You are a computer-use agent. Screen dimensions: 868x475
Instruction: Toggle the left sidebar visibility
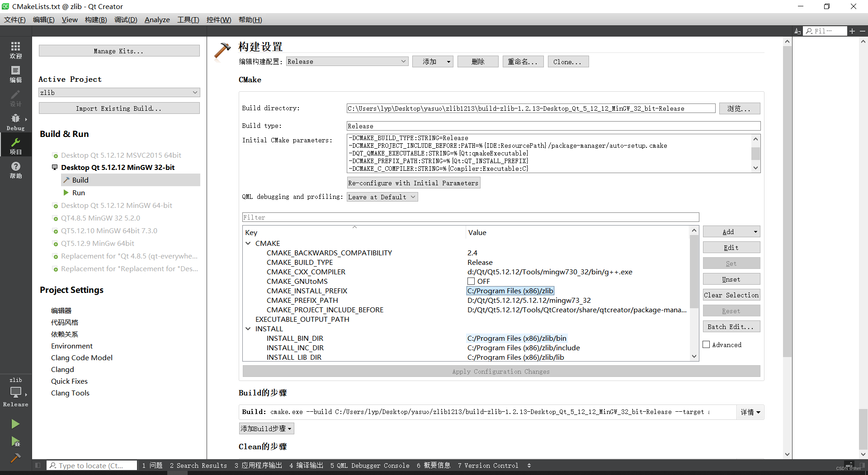[x=38, y=465]
